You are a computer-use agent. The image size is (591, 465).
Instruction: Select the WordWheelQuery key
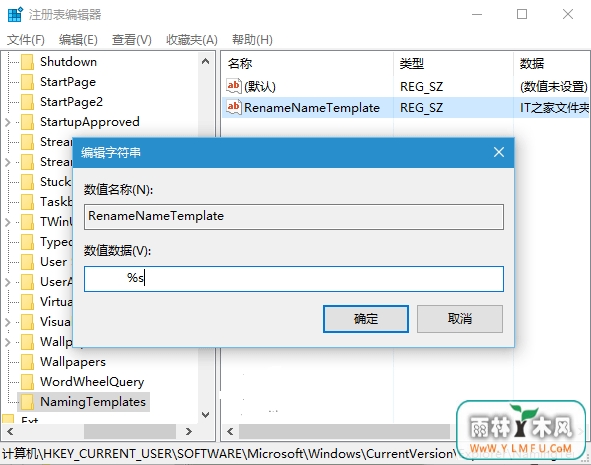click(92, 382)
